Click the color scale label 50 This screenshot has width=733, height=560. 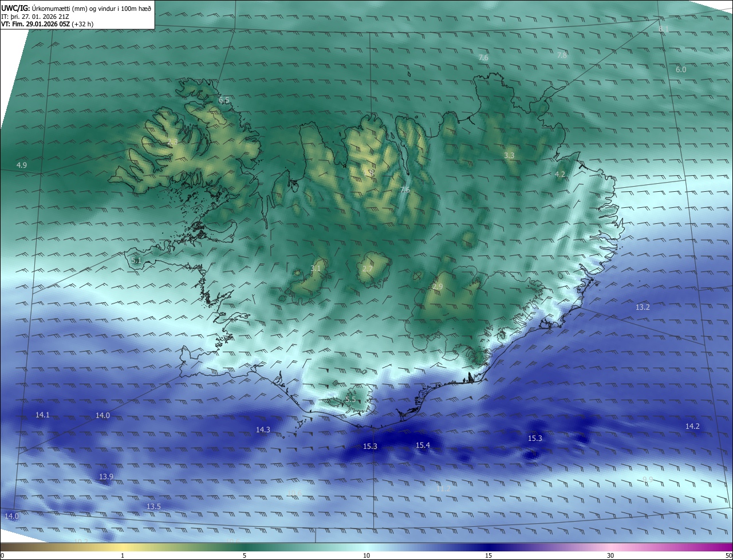click(727, 555)
